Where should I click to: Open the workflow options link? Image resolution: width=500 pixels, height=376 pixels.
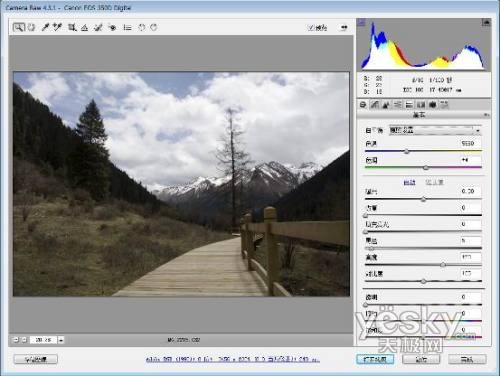pos(233,359)
